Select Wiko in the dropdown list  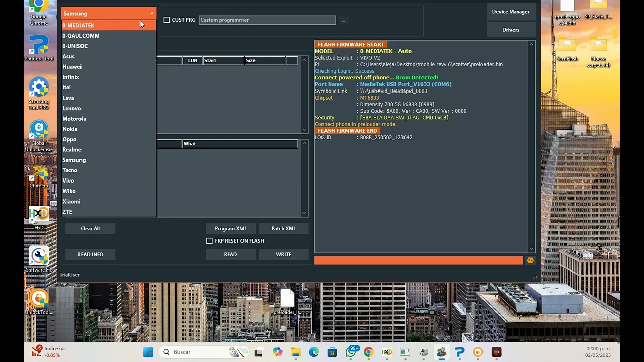point(109,191)
